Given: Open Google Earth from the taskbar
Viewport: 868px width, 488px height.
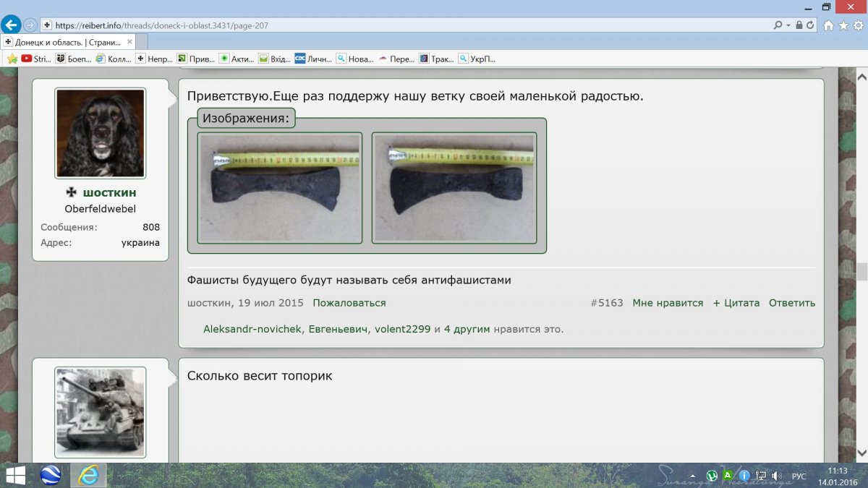Looking at the screenshot, I should click(51, 475).
